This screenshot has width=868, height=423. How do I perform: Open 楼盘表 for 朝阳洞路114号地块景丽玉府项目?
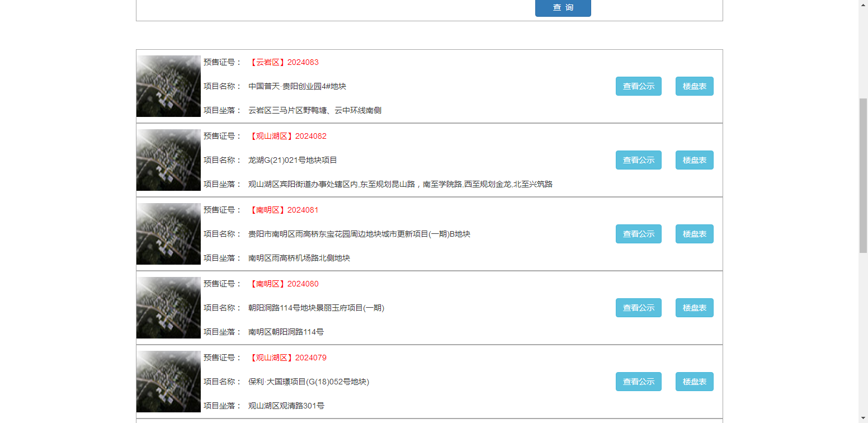[x=694, y=308]
